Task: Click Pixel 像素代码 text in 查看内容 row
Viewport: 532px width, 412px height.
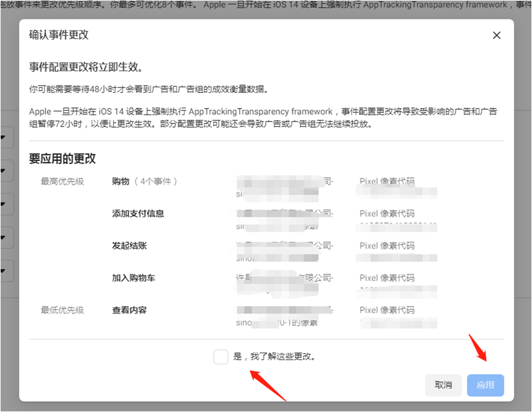Action: coord(387,310)
